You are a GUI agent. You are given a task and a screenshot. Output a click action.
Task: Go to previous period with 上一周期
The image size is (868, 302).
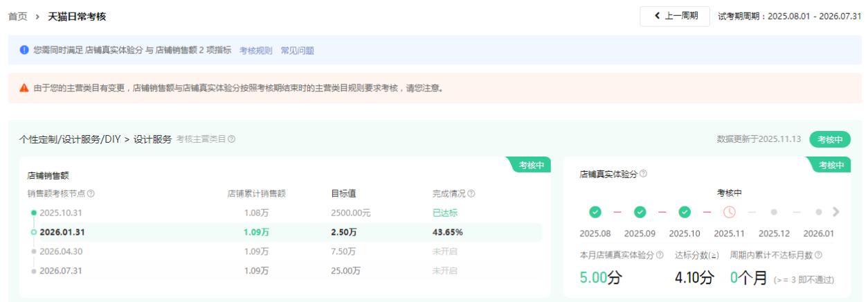[x=675, y=16]
